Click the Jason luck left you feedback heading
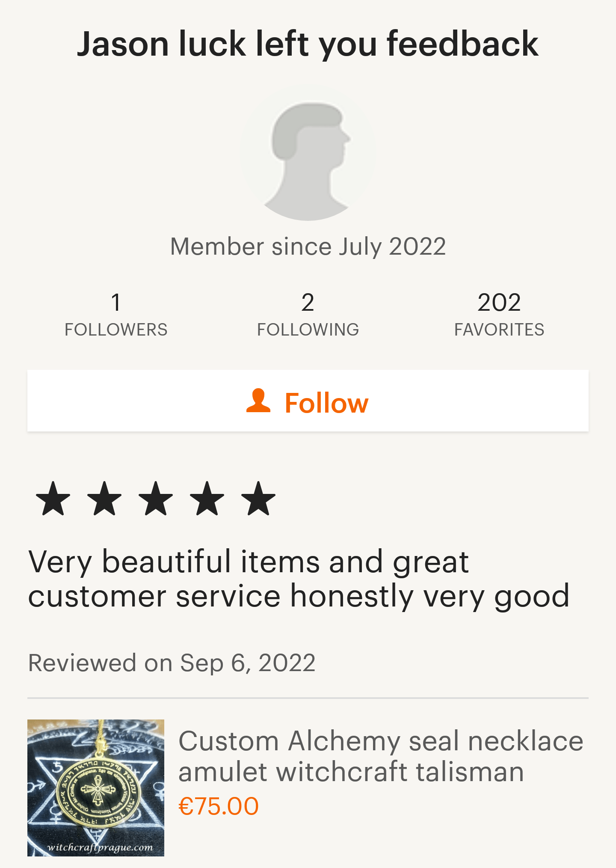Image resolution: width=616 pixels, height=868 pixels. (x=308, y=44)
